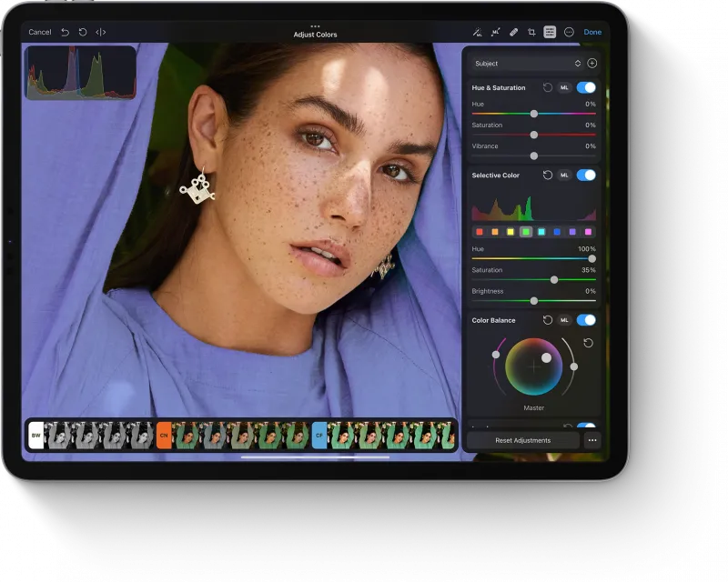The width and height of the screenshot is (728, 582).
Task: Open the Subject preset dropdown
Action: [527, 64]
